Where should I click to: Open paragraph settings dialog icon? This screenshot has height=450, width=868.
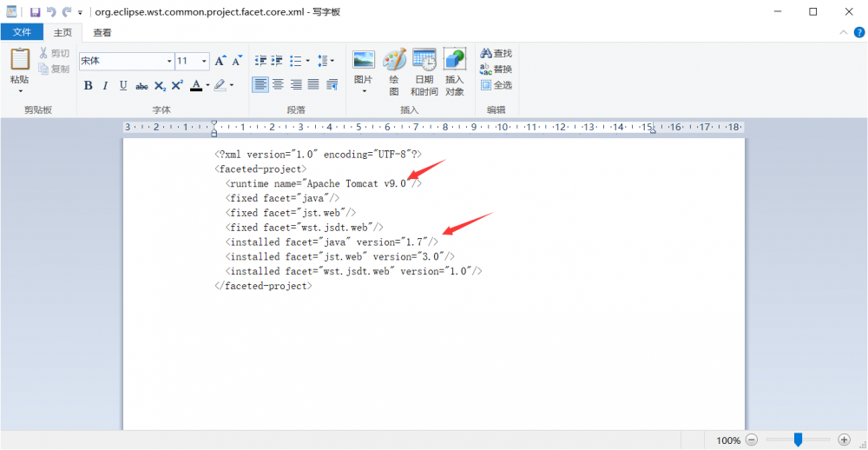tap(332, 85)
